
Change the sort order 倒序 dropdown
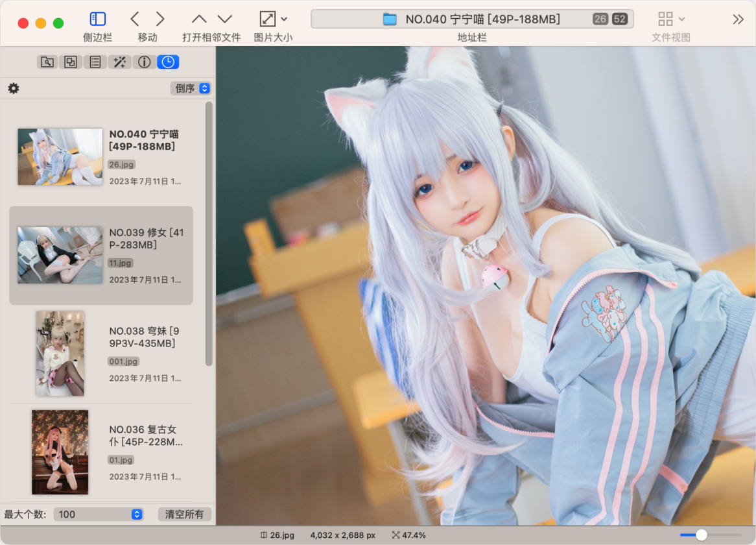point(191,88)
